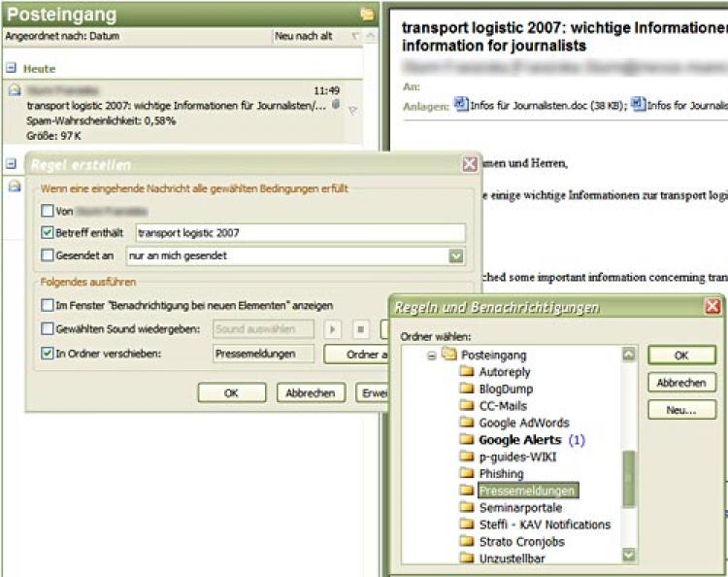
Task: Click the 'Neu...' button to create a folder
Action: pyautogui.click(x=681, y=410)
